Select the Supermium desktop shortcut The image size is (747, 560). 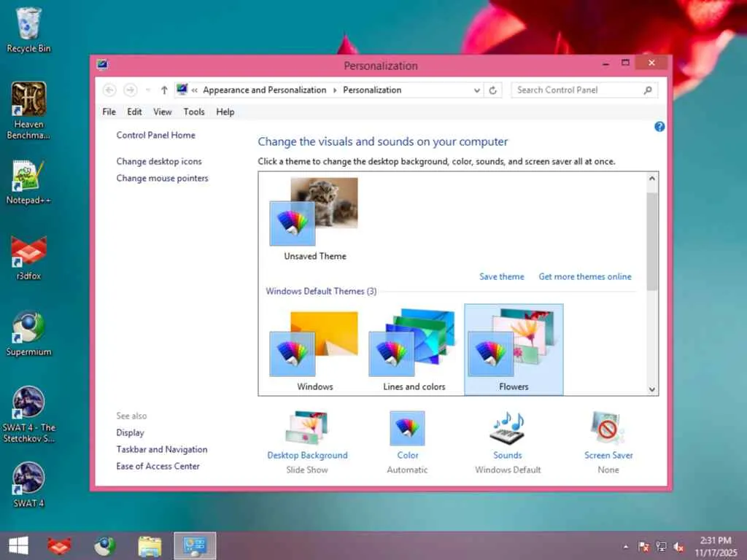click(28, 333)
